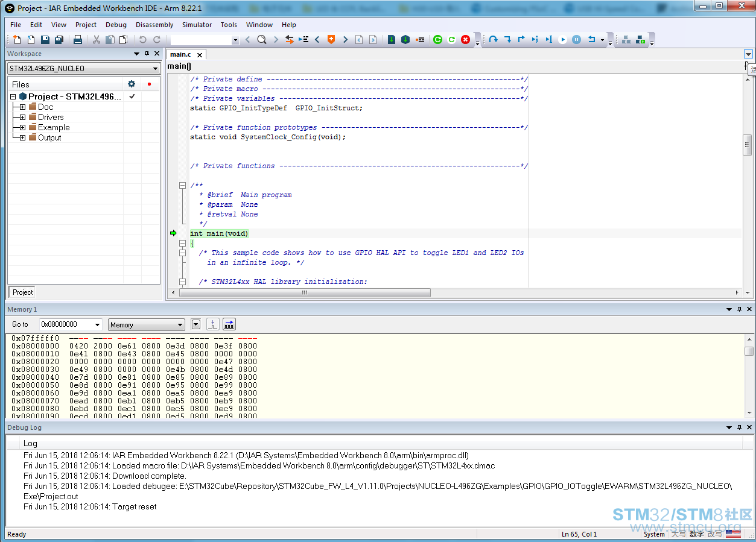Click the debugger Reset icon
Viewport: 756px width, 542px height.
point(591,39)
